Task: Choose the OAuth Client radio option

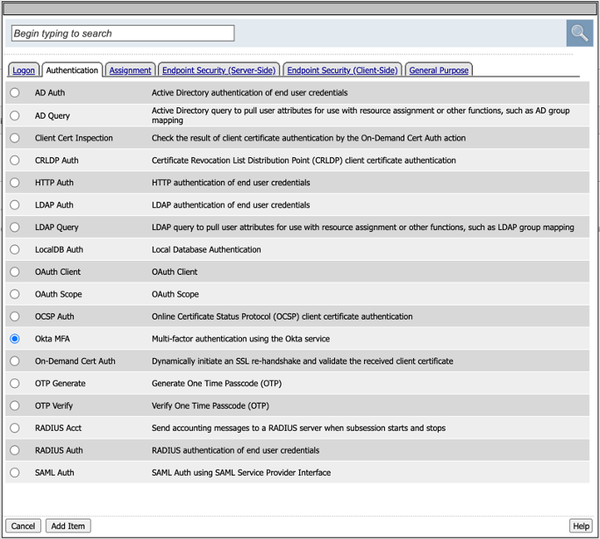Action: click(x=15, y=272)
